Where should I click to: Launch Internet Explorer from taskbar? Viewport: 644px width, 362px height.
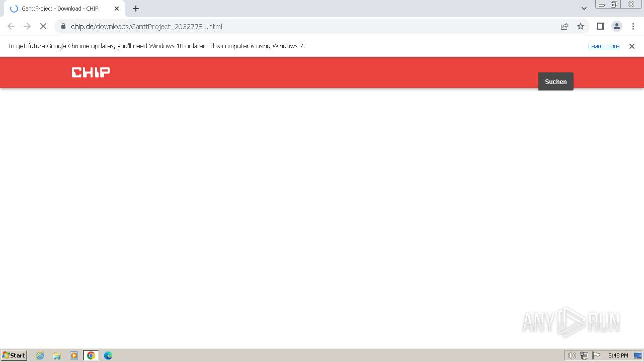click(40, 355)
